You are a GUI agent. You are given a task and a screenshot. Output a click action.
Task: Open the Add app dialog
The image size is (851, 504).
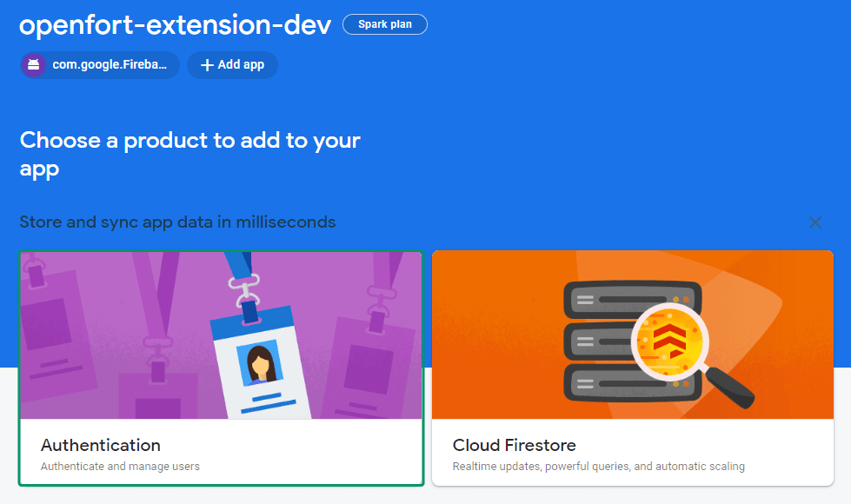232,64
